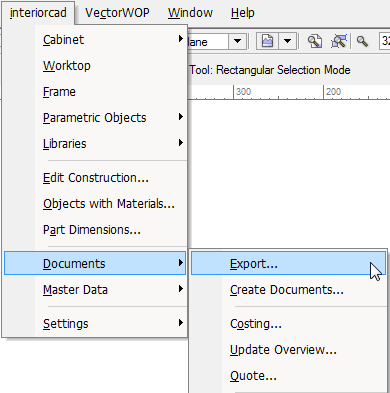Expand the Libraries submenu
390x393 pixels.
(95, 144)
